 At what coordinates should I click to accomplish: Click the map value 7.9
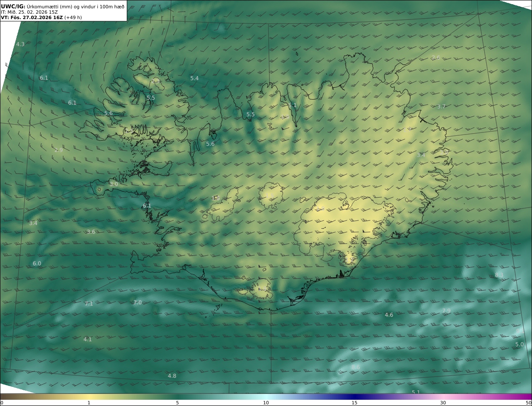coord(446,311)
